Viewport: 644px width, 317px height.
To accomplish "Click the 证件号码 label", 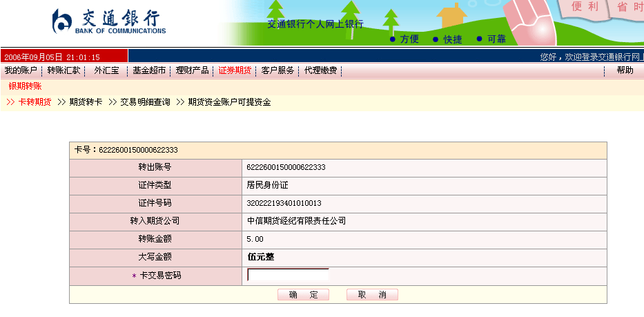I will click(x=155, y=204).
